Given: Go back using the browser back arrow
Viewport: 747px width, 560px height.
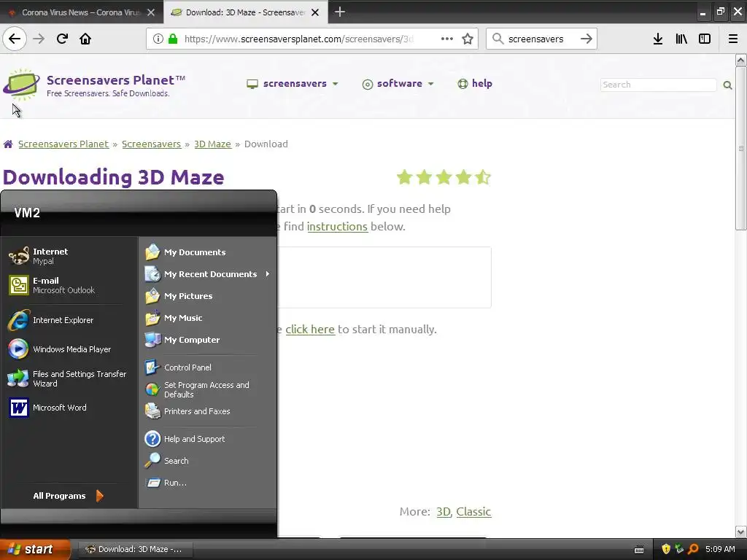Looking at the screenshot, I should click(x=15, y=39).
